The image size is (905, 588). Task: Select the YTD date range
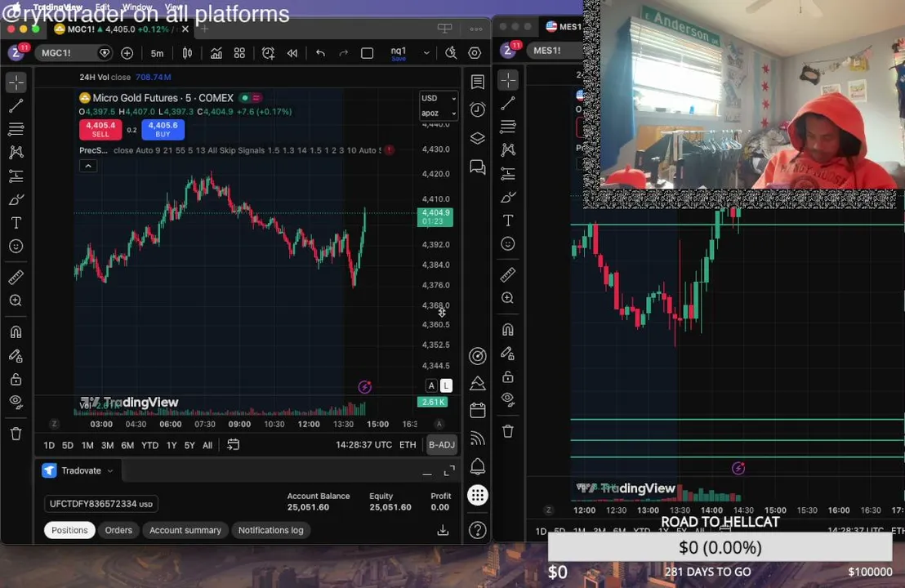(149, 445)
